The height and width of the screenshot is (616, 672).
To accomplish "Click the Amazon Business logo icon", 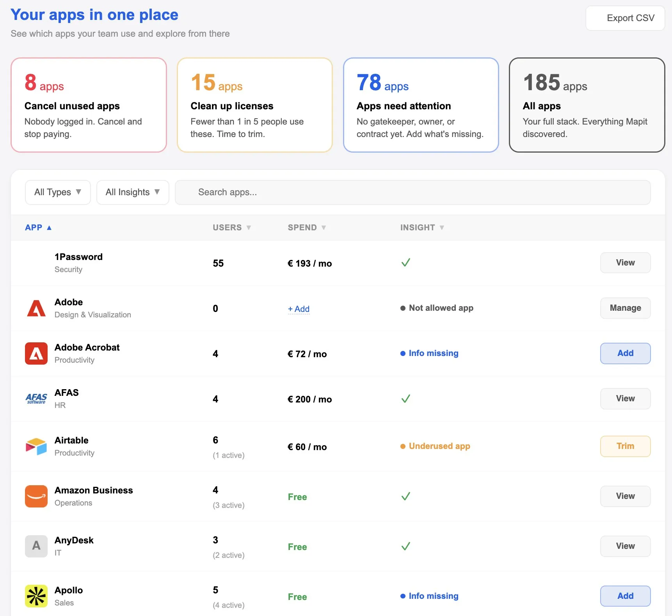I will pyautogui.click(x=36, y=496).
